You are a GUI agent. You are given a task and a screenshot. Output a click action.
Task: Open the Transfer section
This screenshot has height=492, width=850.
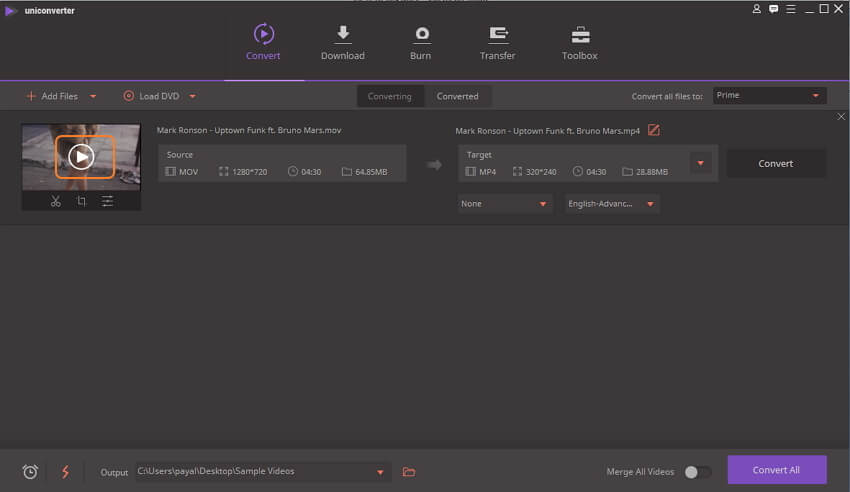[x=498, y=42]
